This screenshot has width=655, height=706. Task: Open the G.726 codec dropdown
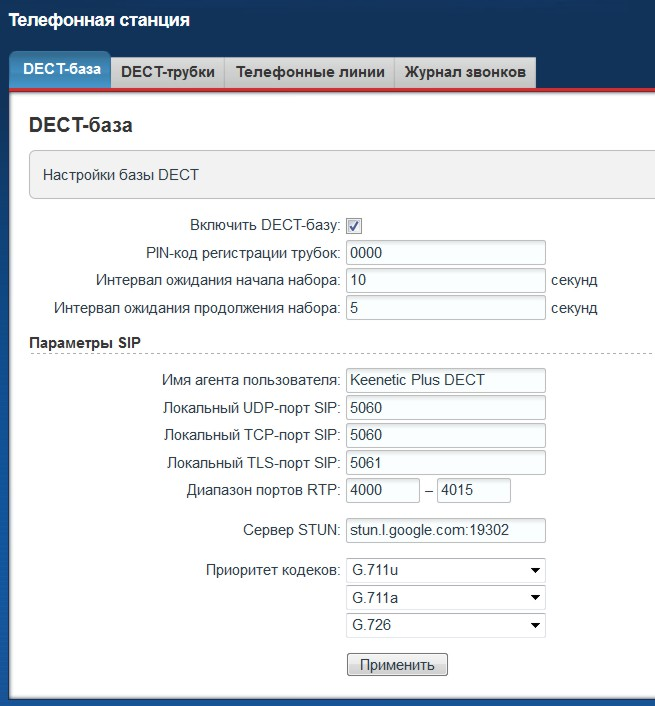(445, 625)
